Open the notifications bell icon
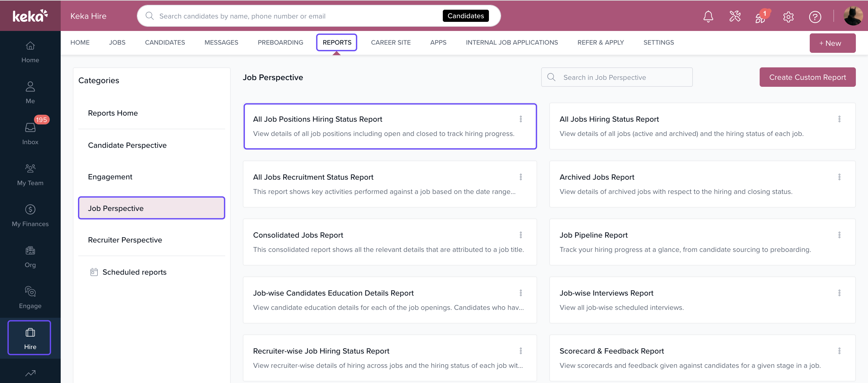 [708, 16]
